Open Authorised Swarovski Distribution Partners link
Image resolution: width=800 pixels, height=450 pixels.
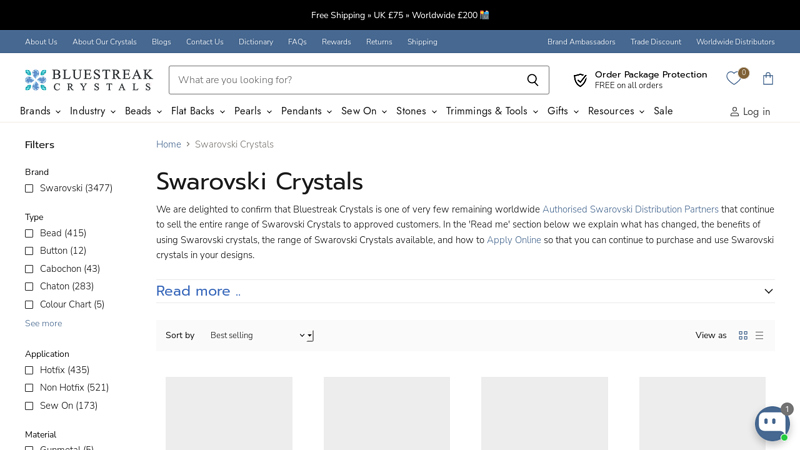(630, 209)
